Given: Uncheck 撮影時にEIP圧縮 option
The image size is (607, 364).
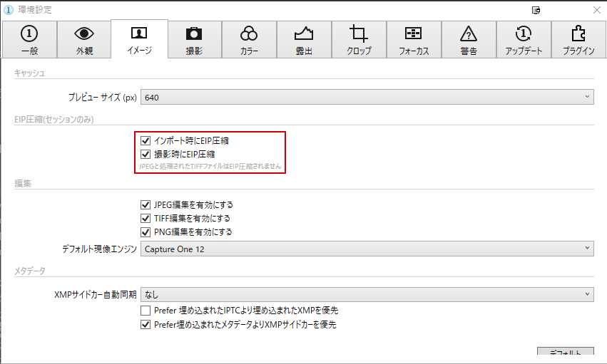Looking at the screenshot, I should (146, 154).
